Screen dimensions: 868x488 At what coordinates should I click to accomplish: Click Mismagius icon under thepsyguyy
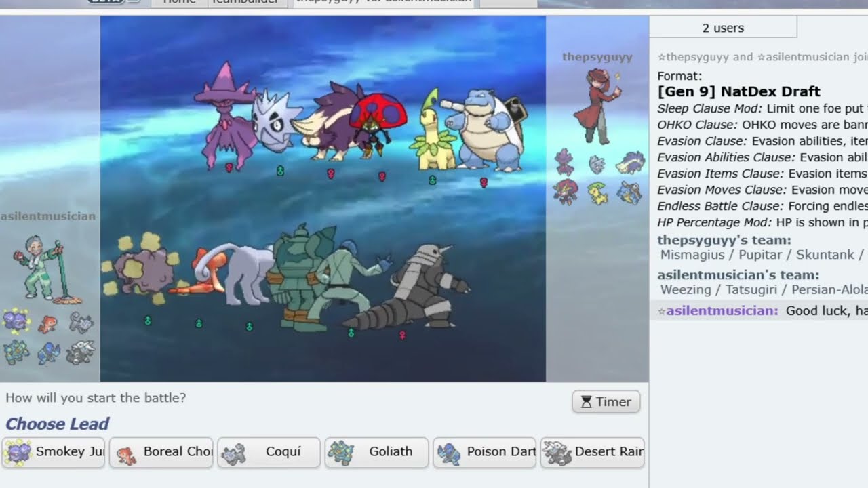click(564, 163)
